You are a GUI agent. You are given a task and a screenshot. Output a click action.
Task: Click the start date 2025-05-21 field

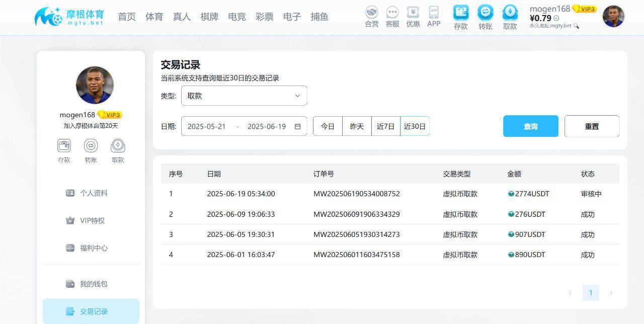[207, 126]
